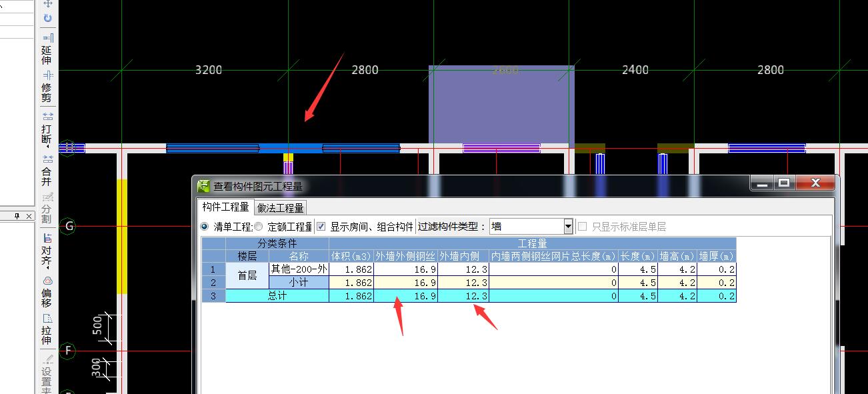The height and width of the screenshot is (394, 868).
Task: Click the 总计 total cell
Action: coord(277,296)
